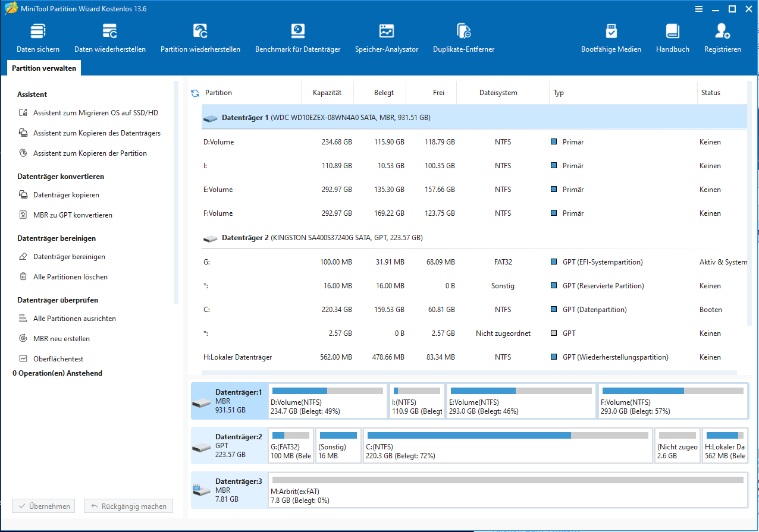The width and height of the screenshot is (759, 532).
Task: Select (Sonstig) 16 MB block in disk map
Action: (338, 445)
